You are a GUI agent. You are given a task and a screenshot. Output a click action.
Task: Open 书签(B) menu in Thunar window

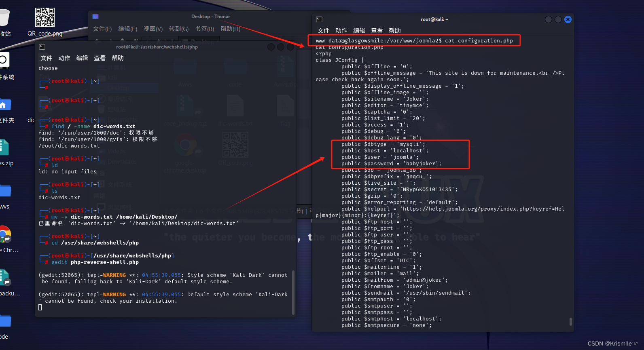pos(205,29)
